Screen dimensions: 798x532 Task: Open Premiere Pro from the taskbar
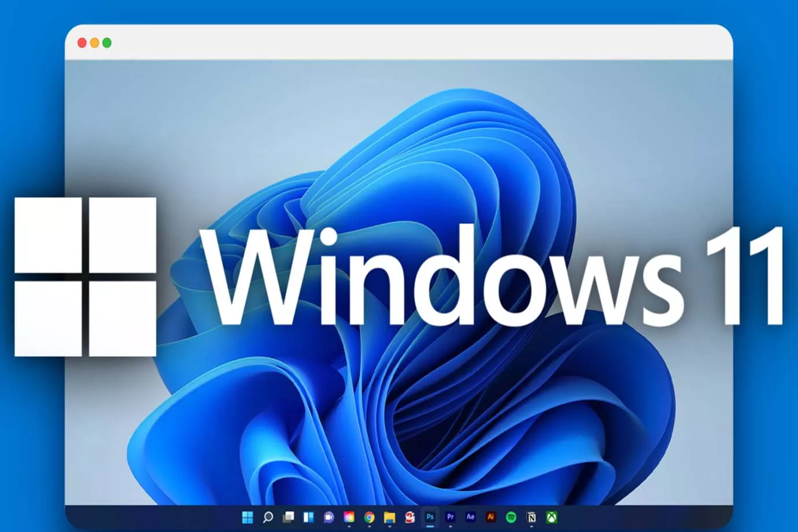pyautogui.click(x=450, y=516)
